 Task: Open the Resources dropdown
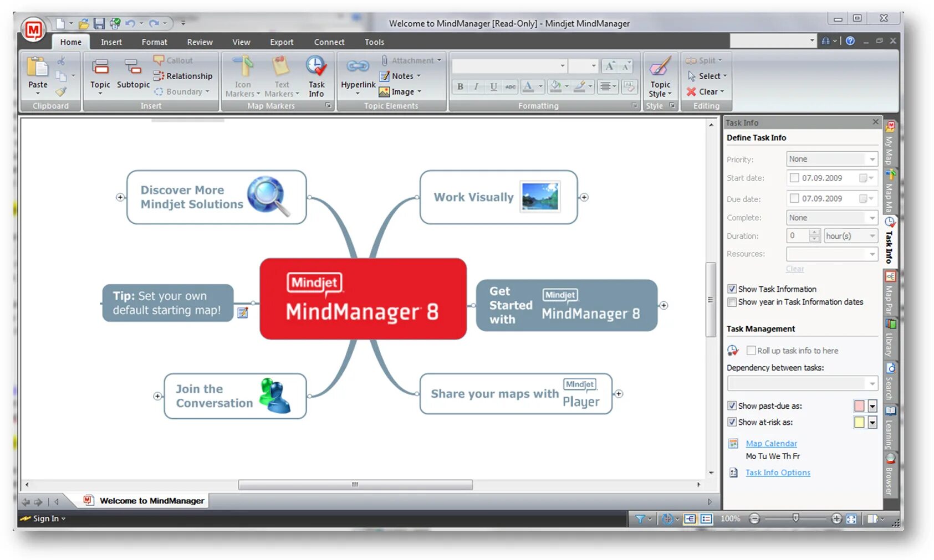click(872, 254)
